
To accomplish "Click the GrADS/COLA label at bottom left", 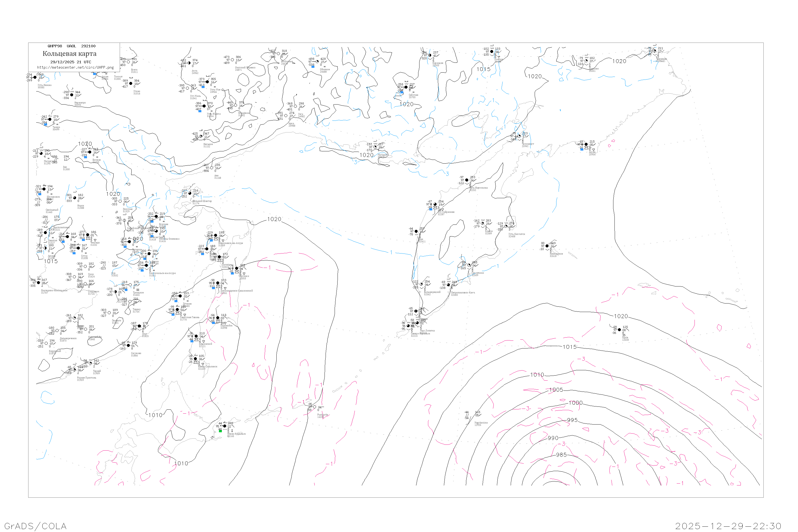I will point(35,526).
